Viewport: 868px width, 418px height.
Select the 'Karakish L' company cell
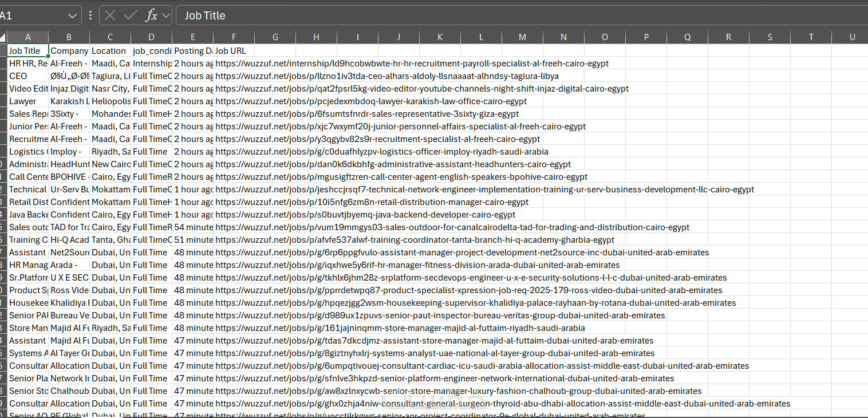point(69,101)
